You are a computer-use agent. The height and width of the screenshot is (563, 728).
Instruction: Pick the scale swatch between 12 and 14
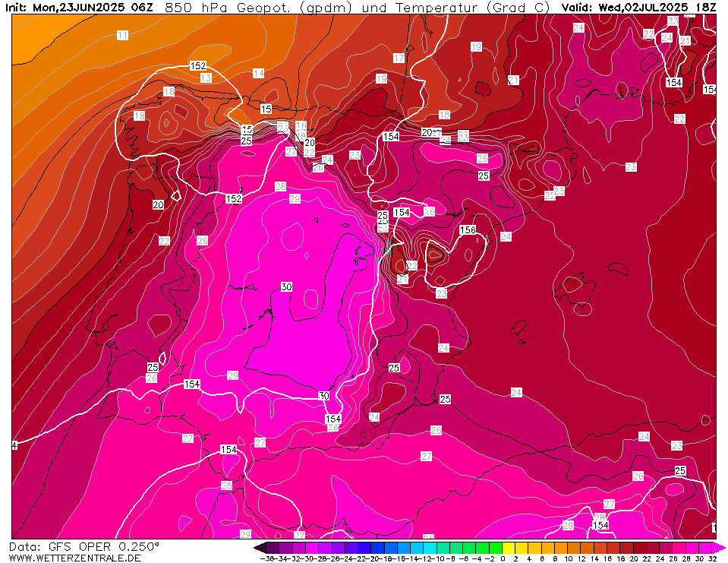pyautogui.click(x=587, y=548)
